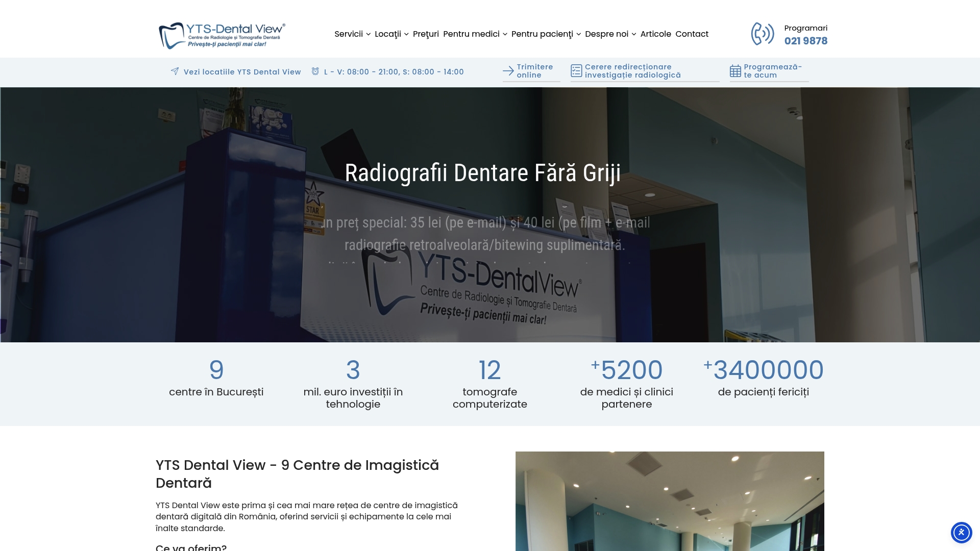This screenshot has width=980, height=551.
Task: Click the clock icon showing opening hours
Action: click(315, 71)
